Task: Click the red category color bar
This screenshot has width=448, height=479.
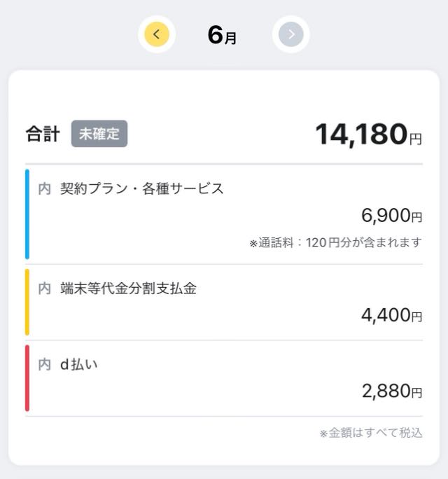Action: pos(27,378)
